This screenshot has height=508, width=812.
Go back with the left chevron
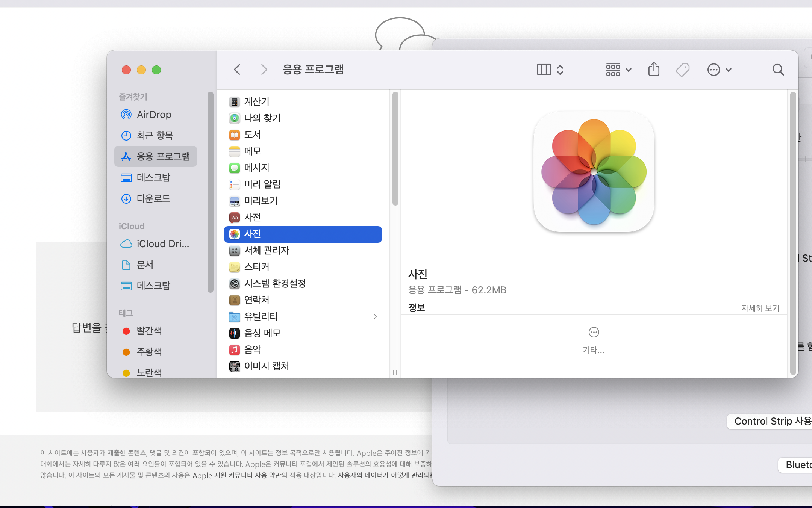click(237, 70)
